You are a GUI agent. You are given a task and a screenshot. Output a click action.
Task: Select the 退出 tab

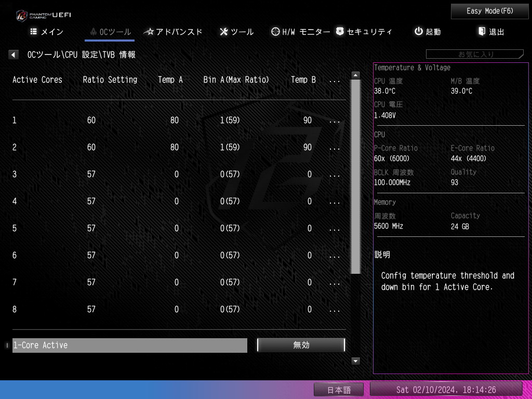point(491,32)
